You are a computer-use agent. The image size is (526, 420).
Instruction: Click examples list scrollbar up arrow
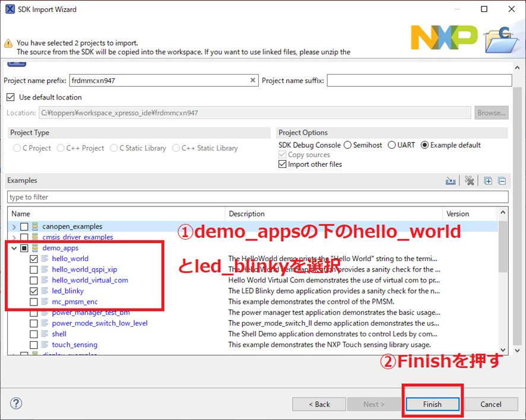click(503, 212)
